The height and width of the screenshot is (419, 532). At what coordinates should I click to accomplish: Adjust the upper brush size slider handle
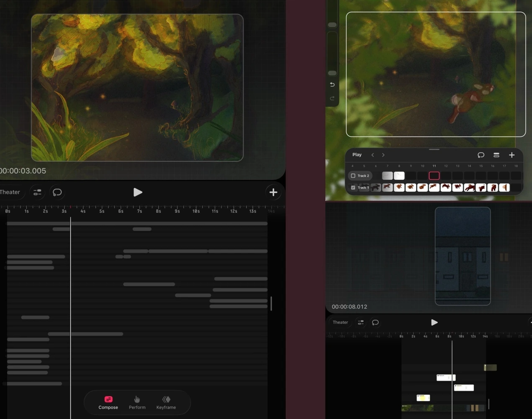coord(332,25)
